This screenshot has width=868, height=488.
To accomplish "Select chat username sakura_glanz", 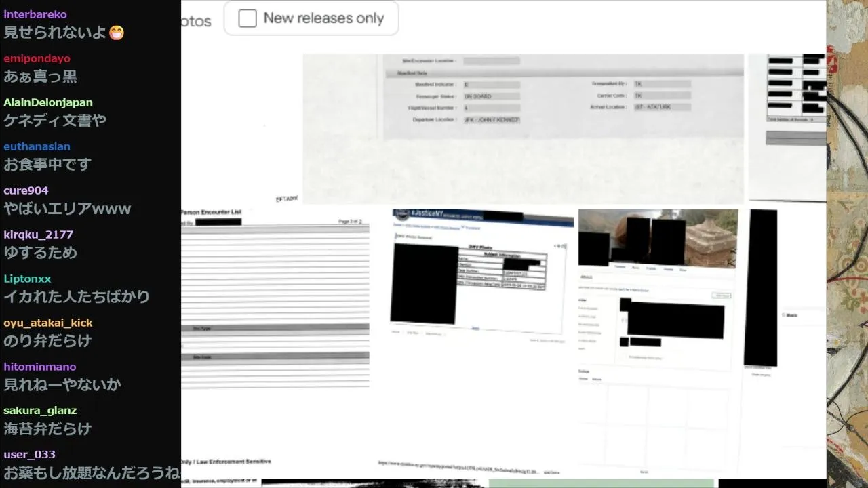I will click(x=40, y=411).
